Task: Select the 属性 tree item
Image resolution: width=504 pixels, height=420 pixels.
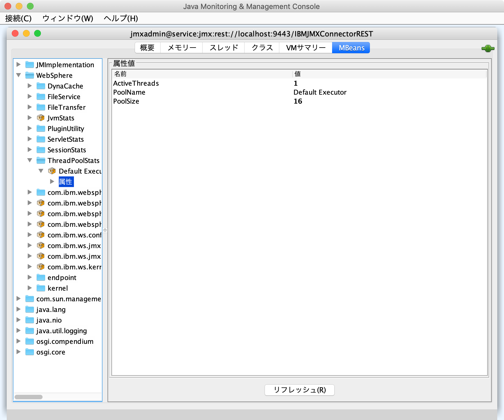Action: [x=66, y=182]
